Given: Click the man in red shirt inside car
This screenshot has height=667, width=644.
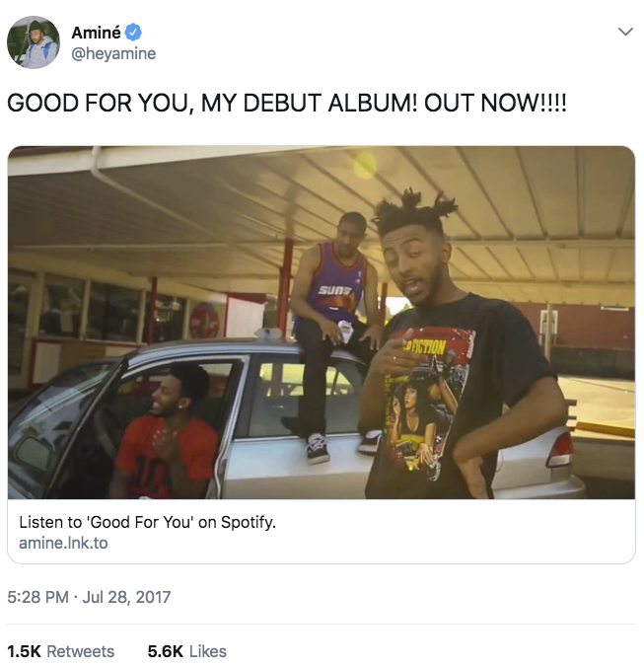Looking at the screenshot, I should [166, 432].
